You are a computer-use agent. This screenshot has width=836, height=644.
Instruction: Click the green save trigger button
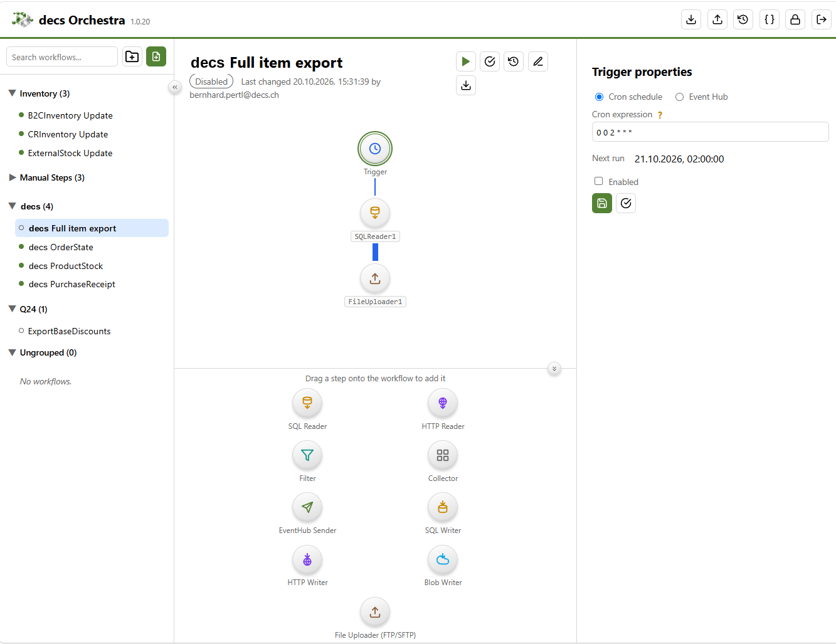(x=602, y=203)
